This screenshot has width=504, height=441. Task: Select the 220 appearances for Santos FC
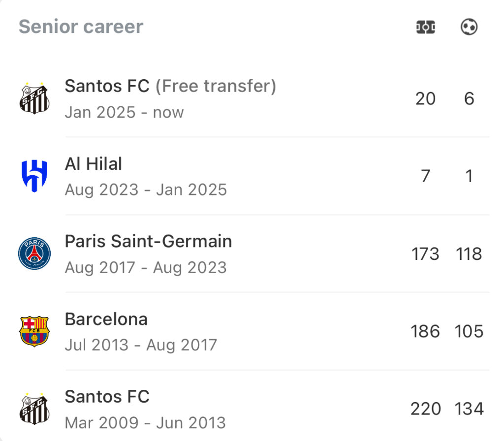(425, 409)
